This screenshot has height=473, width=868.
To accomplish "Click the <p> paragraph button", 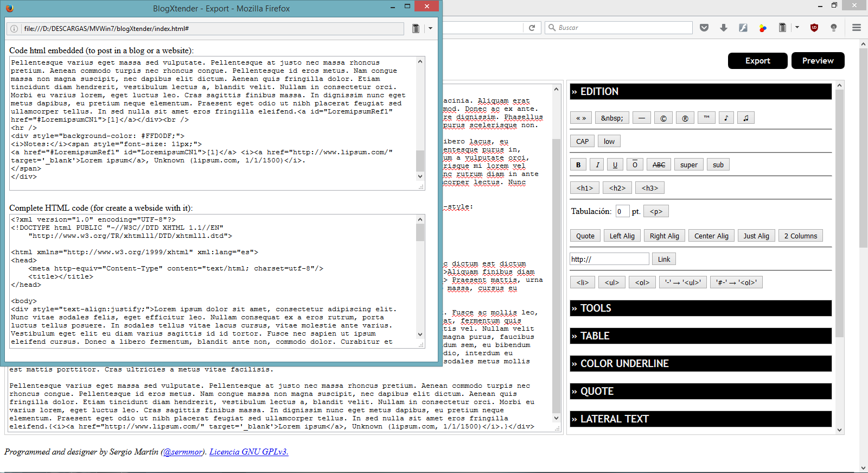I will tap(656, 211).
